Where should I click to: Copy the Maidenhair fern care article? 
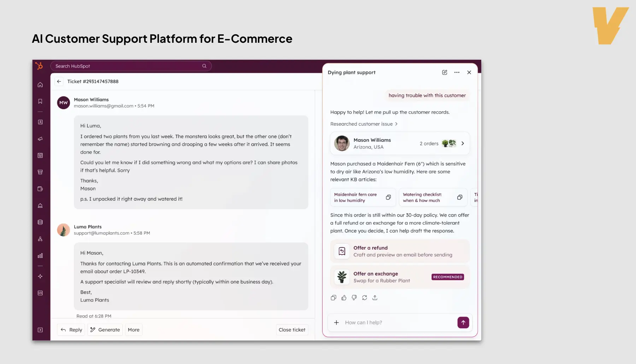[x=388, y=198]
